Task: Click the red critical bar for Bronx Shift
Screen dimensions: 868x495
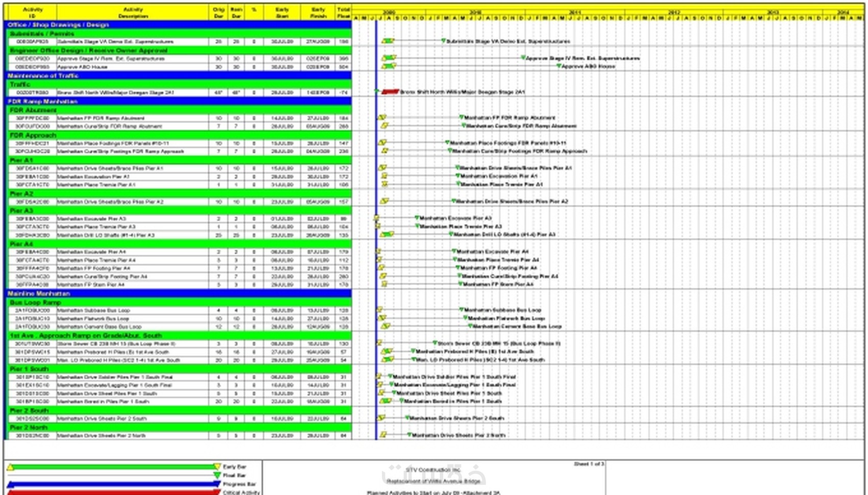Action: [390, 92]
